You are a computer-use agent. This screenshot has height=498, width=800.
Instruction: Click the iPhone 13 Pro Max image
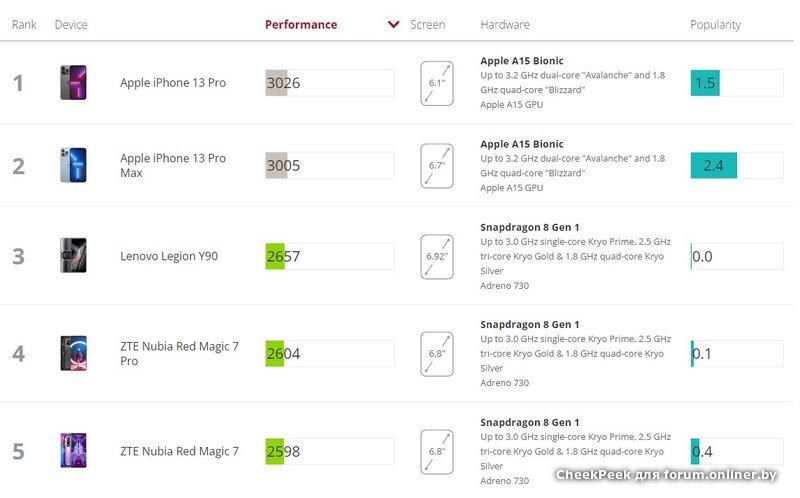click(x=73, y=165)
